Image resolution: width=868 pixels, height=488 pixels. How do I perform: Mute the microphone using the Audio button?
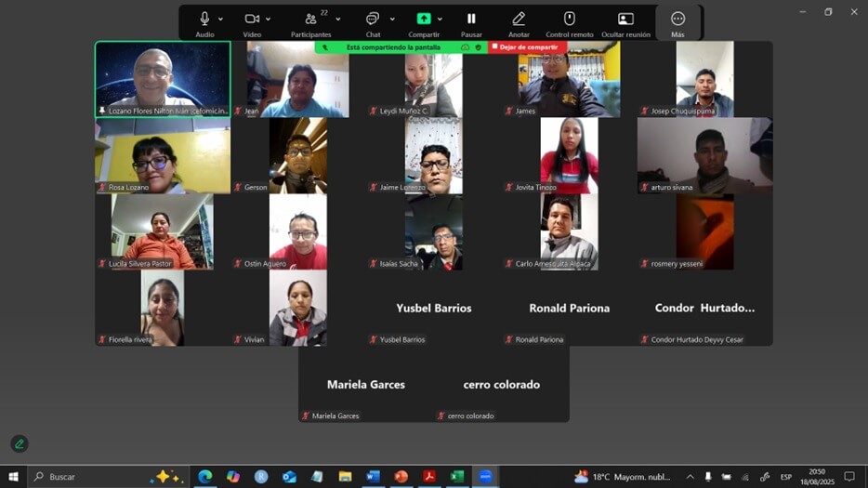(x=204, y=19)
